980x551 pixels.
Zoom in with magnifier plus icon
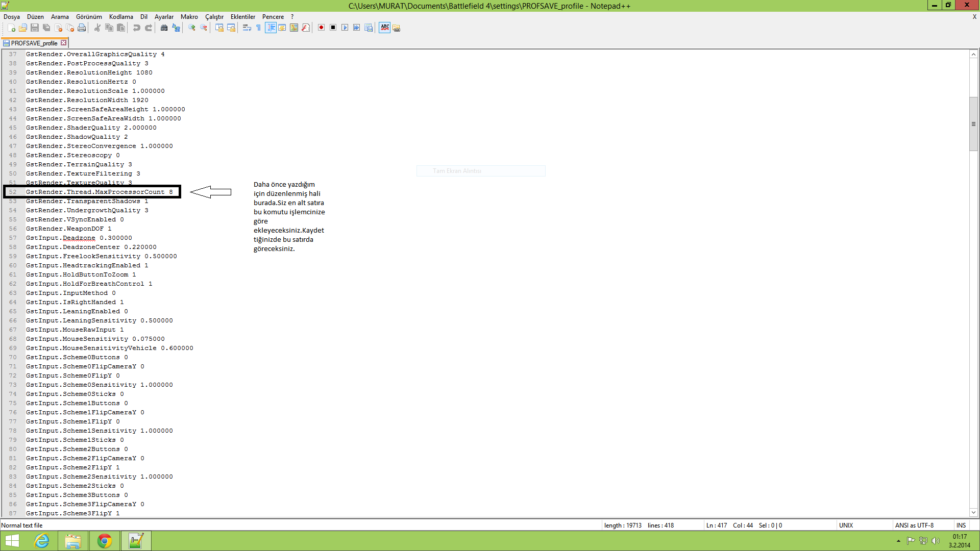(x=191, y=28)
